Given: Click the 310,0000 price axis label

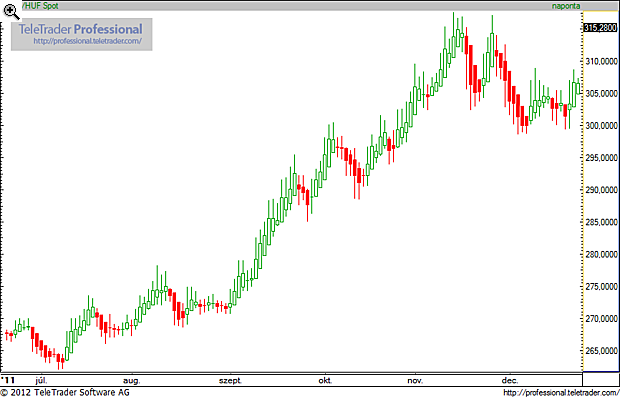Looking at the screenshot, I should click(x=601, y=61).
